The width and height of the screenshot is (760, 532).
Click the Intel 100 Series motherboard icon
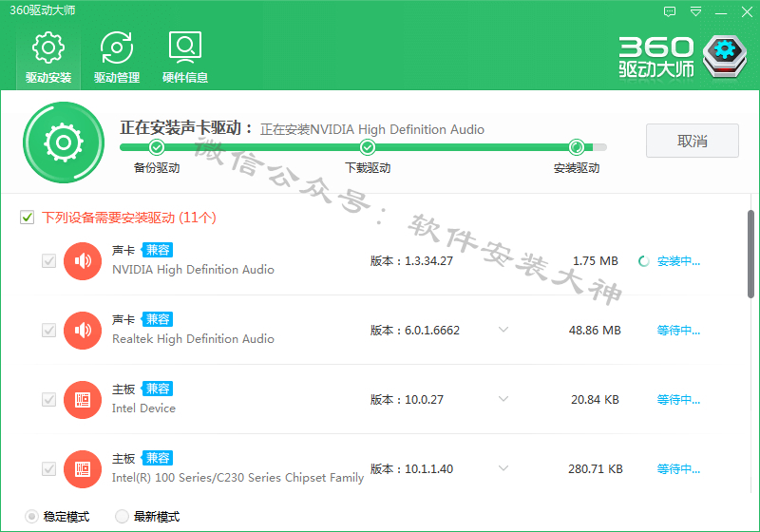pos(83,469)
